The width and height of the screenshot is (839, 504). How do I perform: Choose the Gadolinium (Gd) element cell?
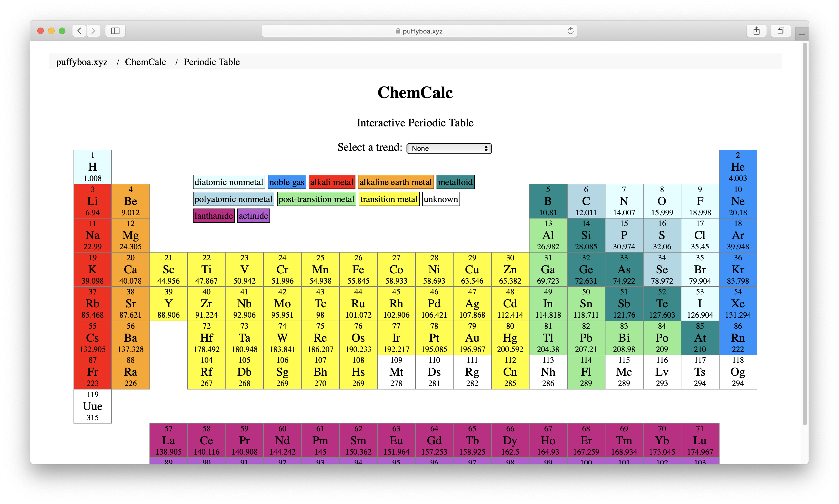(434, 441)
